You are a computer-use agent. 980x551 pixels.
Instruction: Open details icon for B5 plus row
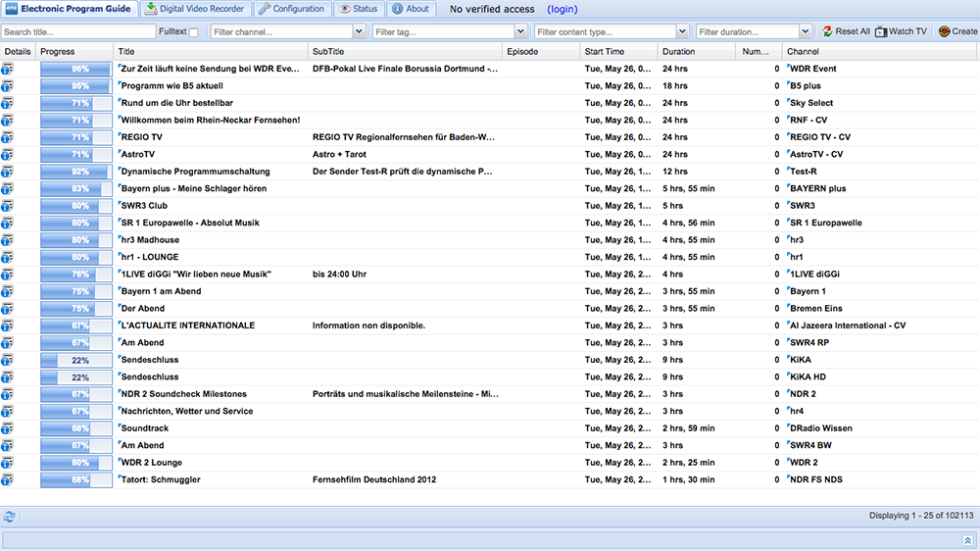click(7, 85)
